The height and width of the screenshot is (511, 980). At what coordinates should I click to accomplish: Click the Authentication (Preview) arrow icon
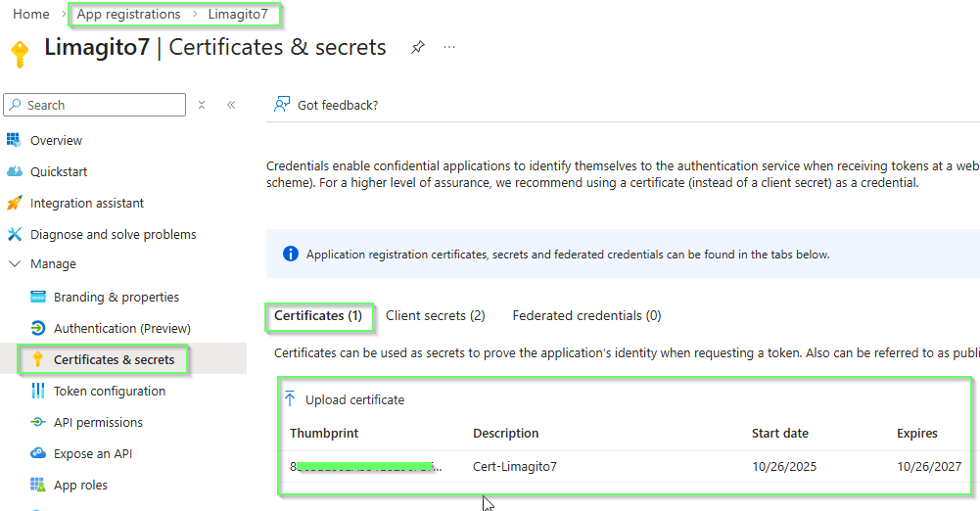38,328
